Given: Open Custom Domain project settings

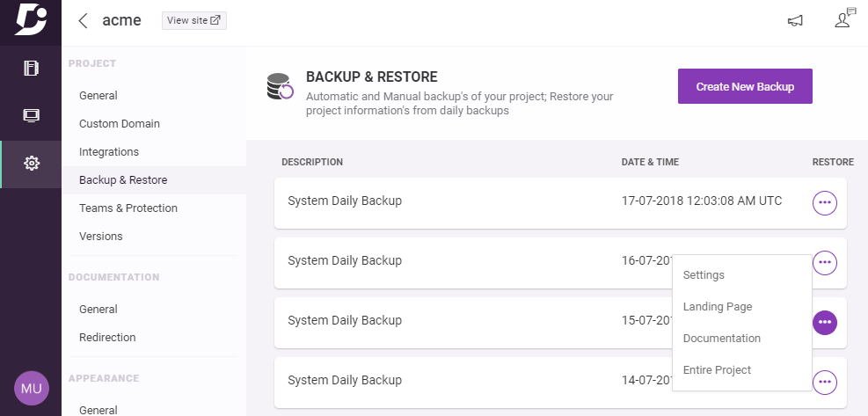Looking at the screenshot, I should [120, 123].
